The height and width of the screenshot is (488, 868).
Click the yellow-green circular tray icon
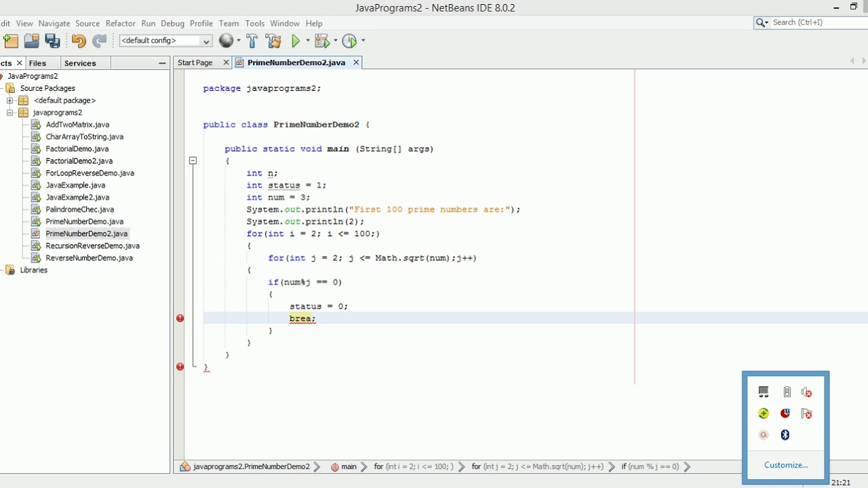[x=764, y=413]
